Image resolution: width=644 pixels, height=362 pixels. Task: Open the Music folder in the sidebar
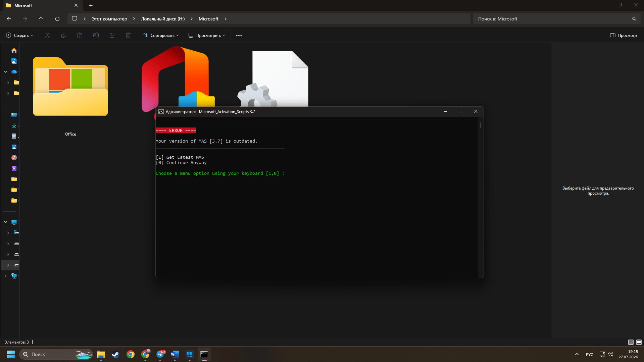coord(14,158)
